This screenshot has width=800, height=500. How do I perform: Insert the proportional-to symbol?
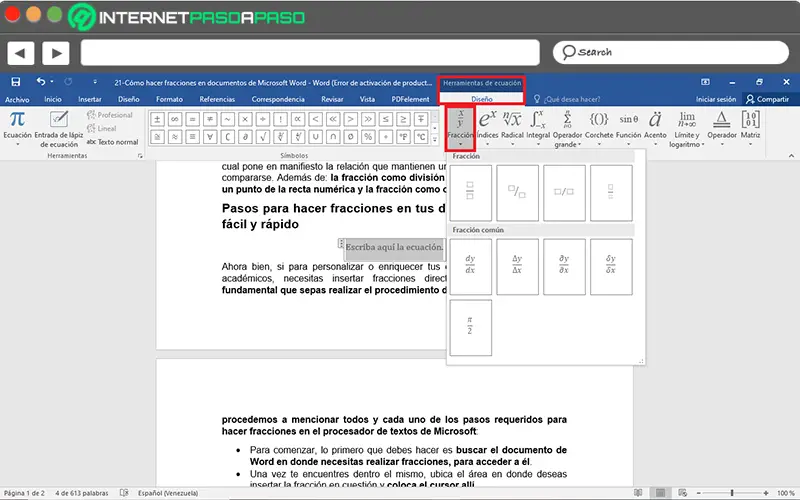297,119
